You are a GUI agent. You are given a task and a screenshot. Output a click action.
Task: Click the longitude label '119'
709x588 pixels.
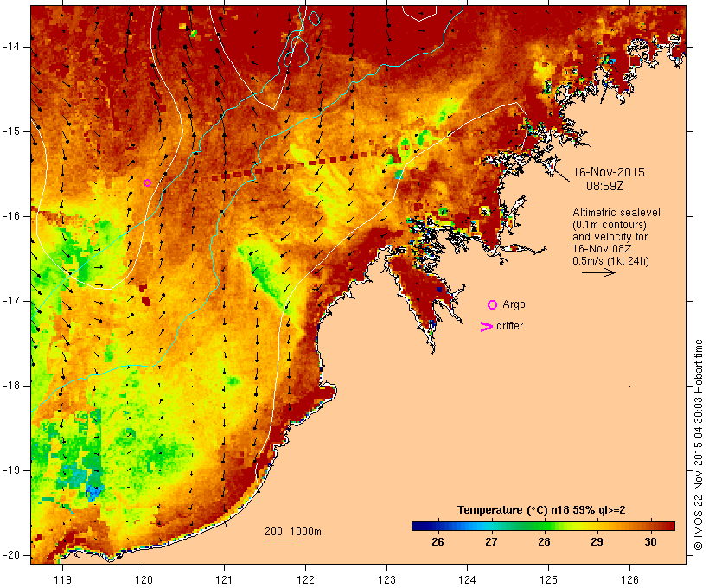[62, 580]
